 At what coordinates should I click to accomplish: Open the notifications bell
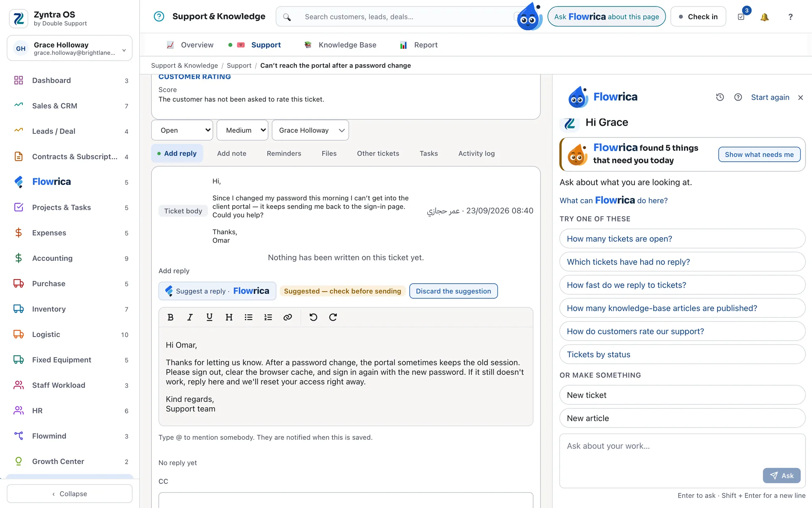(764, 17)
